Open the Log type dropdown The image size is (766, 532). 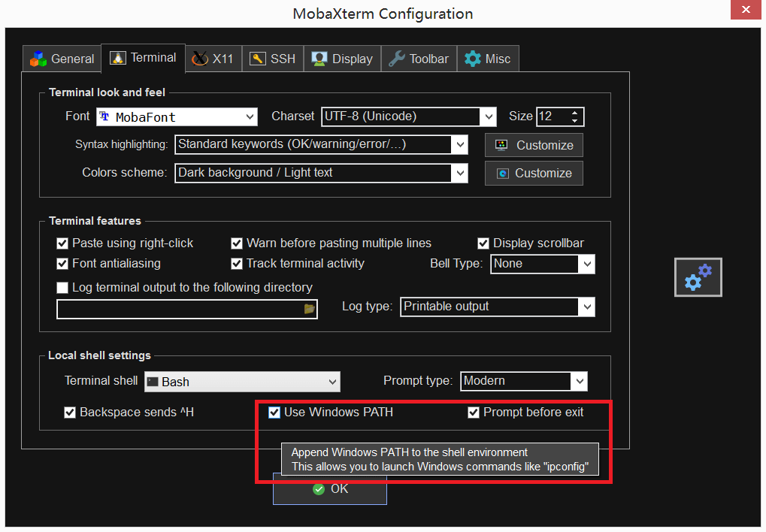pos(498,307)
